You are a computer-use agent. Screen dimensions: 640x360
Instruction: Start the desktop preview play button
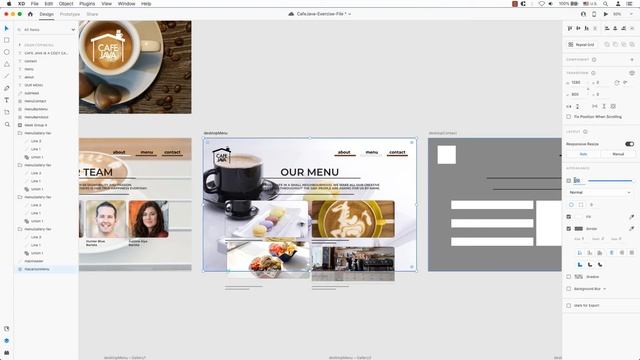click(x=606, y=14)
